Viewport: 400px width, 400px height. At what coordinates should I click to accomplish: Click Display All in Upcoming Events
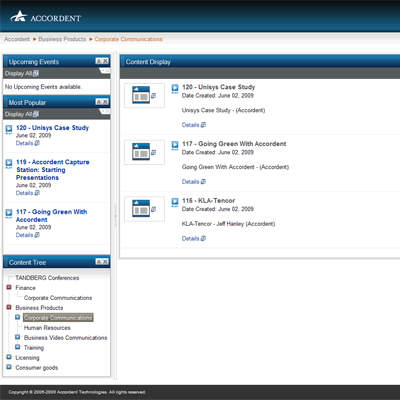coord(18,74)
